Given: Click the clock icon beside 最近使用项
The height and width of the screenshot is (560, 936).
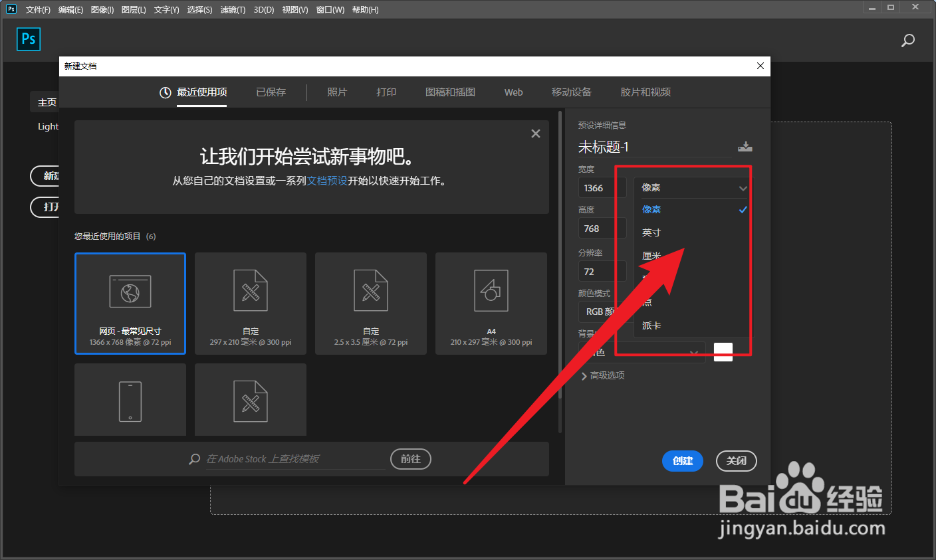Looking at the screenshot, I should point(165,92).
